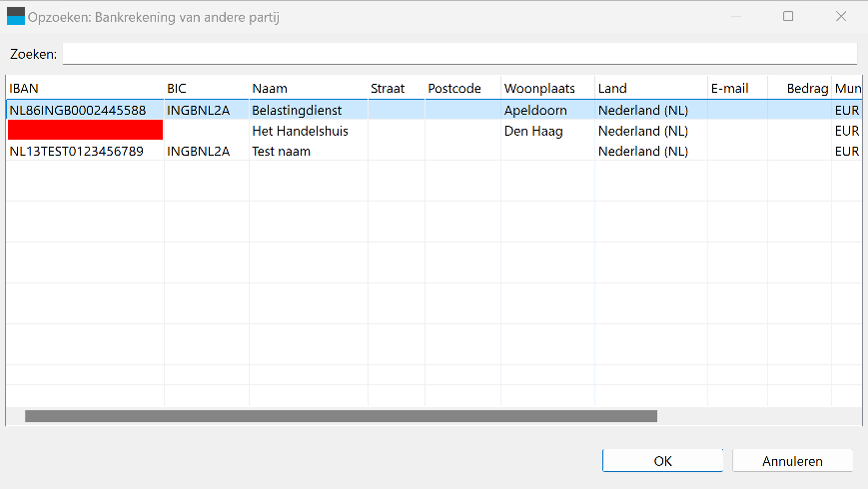Maximize the Opzoeken dialog window
868x489 pixels.
(x=788, y=17)
